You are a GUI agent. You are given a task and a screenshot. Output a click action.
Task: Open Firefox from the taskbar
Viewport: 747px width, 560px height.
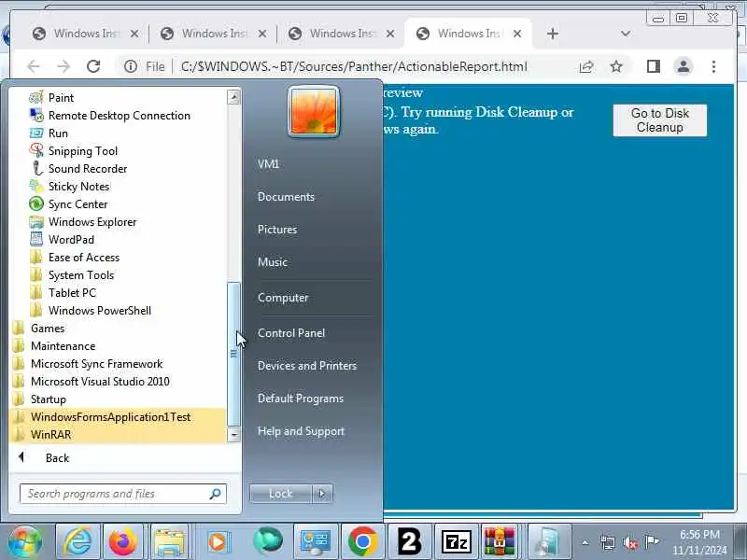point(122,541)
